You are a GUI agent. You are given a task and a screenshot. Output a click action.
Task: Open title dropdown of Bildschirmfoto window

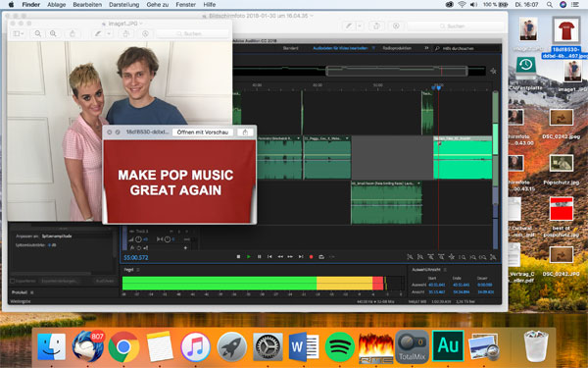coord(312,16)
